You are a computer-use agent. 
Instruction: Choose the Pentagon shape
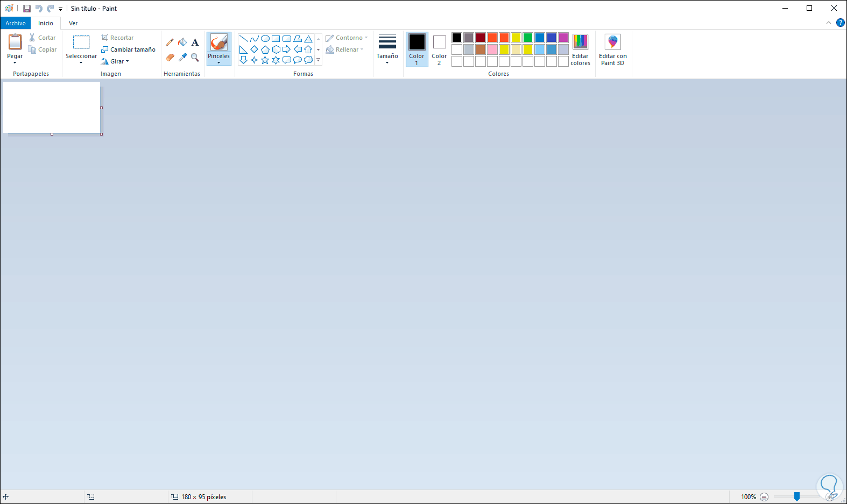point(265,49)
